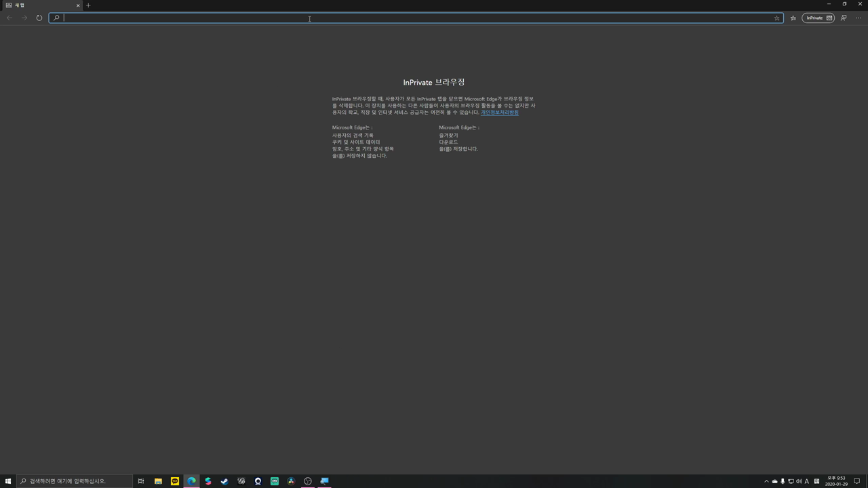Minimize the Edge window
Image resolution: width=868 pixels, height=488 pixels.
[x=829, y=4]
